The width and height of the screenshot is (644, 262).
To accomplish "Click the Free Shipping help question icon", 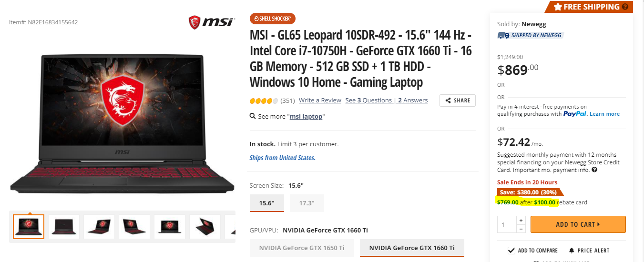I will (625, 7).
